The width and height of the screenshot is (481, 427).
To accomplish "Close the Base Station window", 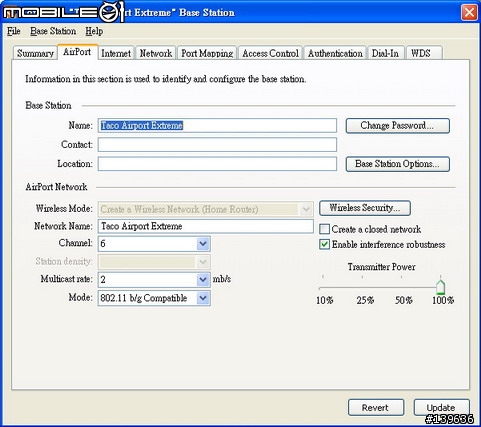I will coord(469,13).
